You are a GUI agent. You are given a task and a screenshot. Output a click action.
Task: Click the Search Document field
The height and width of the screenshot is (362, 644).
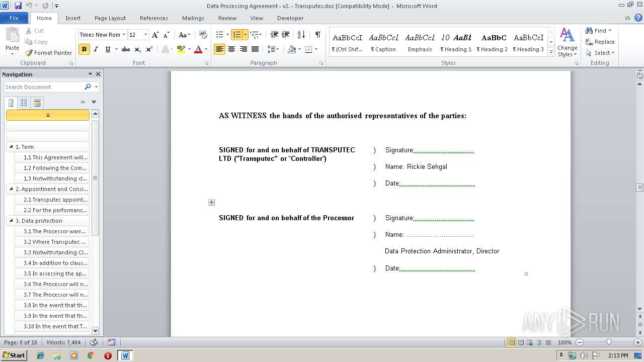click(x=44, y=87)
